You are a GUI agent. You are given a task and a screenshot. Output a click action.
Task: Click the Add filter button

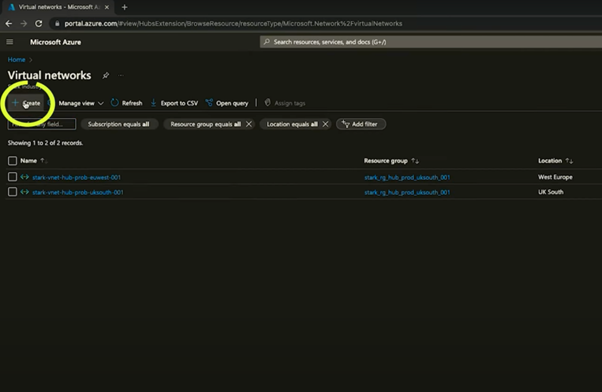361,124
